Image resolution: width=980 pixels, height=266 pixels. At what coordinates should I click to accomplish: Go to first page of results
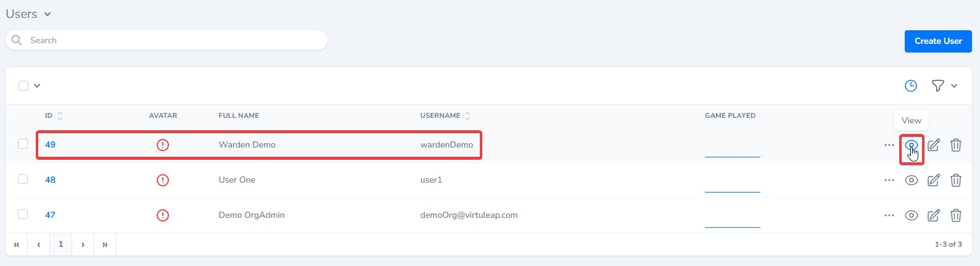(x=17, y=244)
